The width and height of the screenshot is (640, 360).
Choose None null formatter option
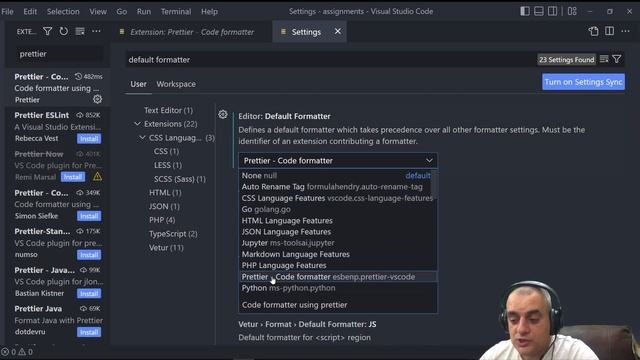click(335, 176)
